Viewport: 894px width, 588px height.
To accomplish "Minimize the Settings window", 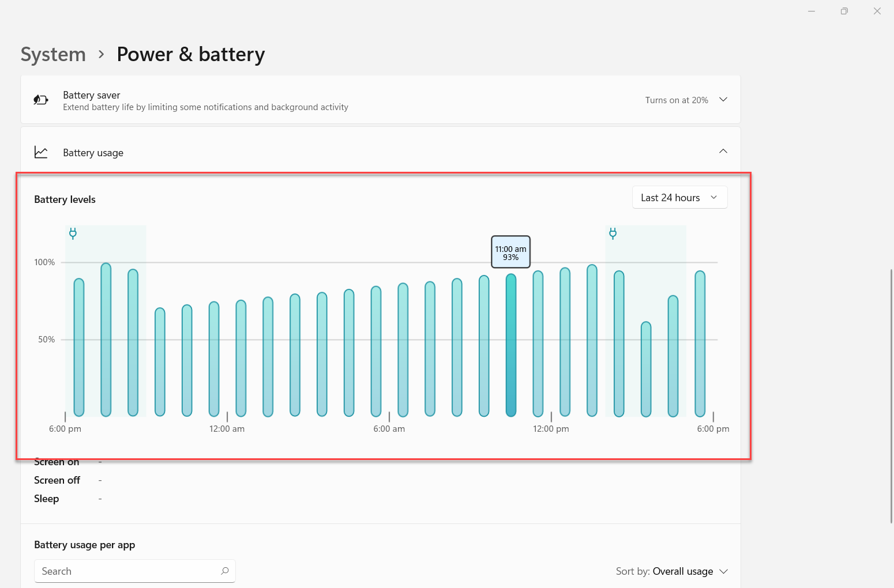I will coord(811,11).
